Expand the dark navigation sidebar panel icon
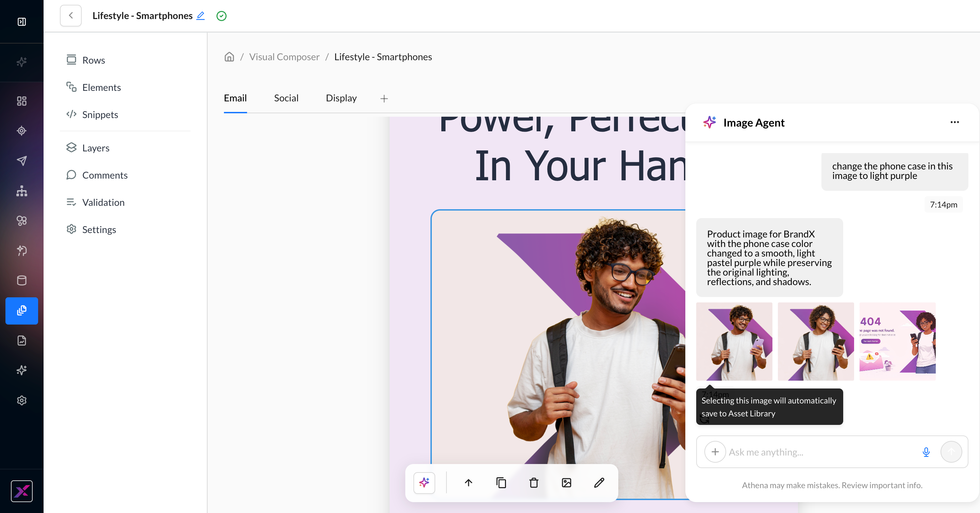The height and width of the screenshot is (513, 980). point(22,22)
